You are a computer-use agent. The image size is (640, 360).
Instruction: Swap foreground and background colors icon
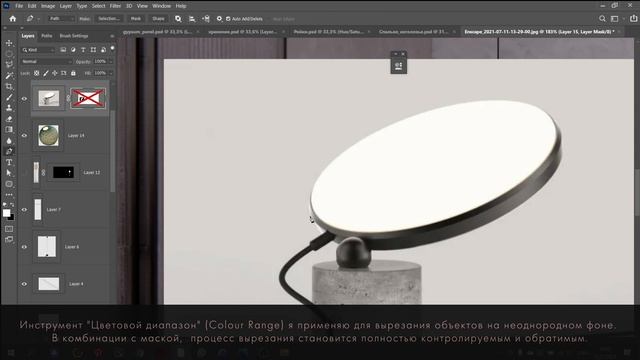(x=12, y=205)
